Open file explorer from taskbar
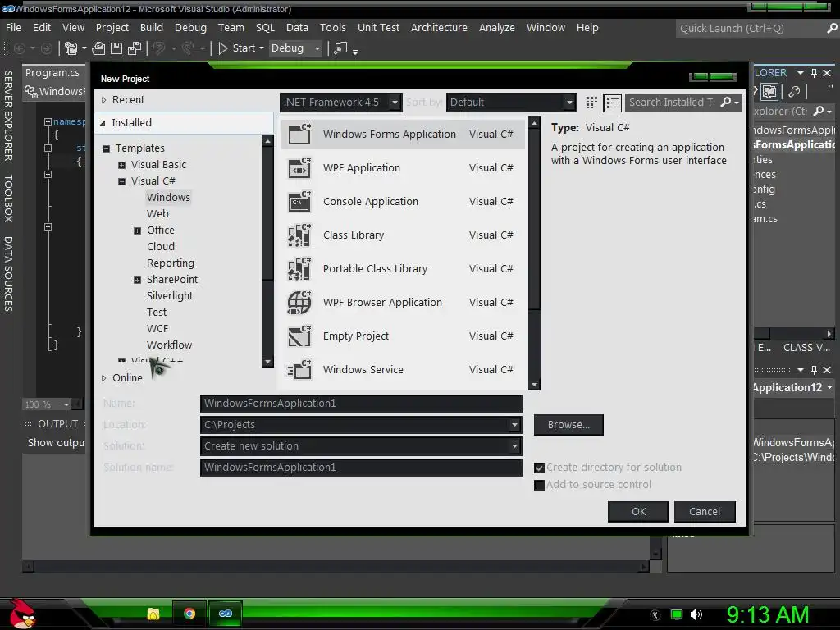 [x=153, y=614]
